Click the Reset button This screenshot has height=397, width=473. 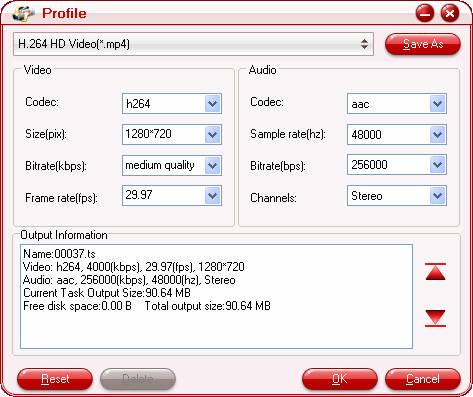pos(55,379)
